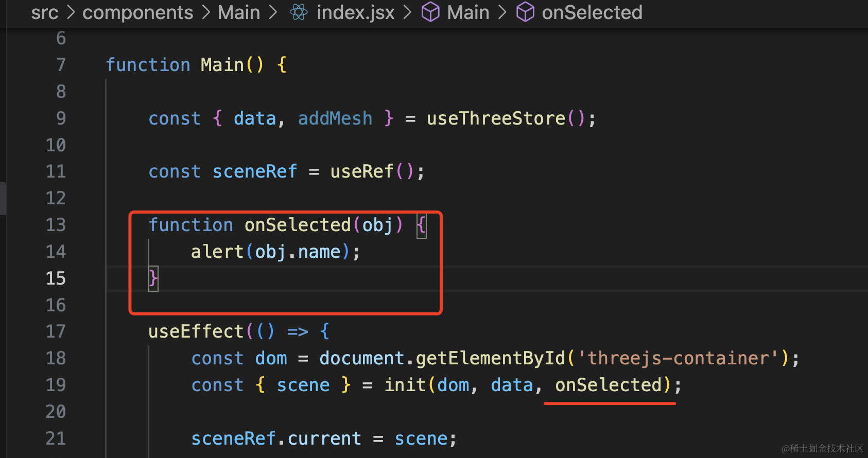This screenshot has height=458, width=868.
Task: Click 'Main' function name on line 7
Action: click(222, 65)
